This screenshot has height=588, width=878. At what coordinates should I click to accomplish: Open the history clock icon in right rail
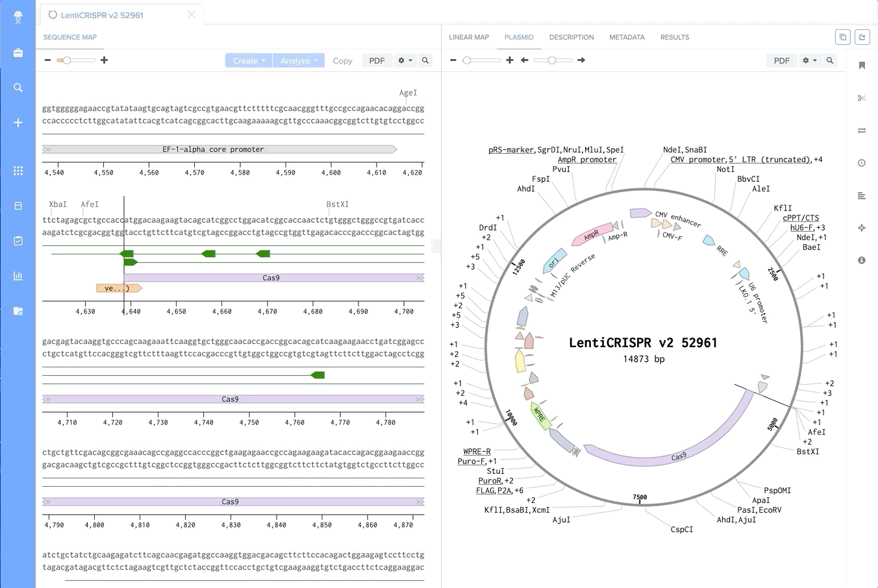[x=862, y=163]
